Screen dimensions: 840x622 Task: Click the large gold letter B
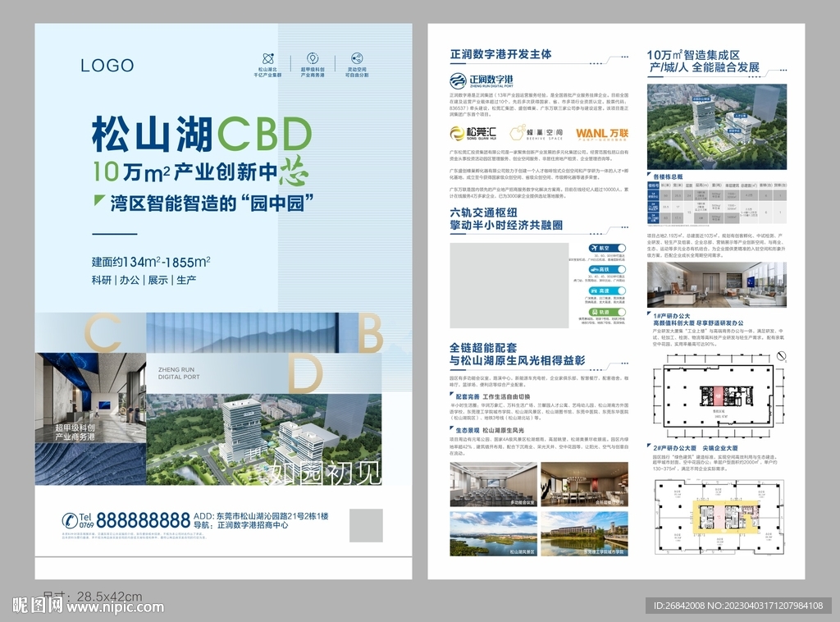[x=370, y=332]
